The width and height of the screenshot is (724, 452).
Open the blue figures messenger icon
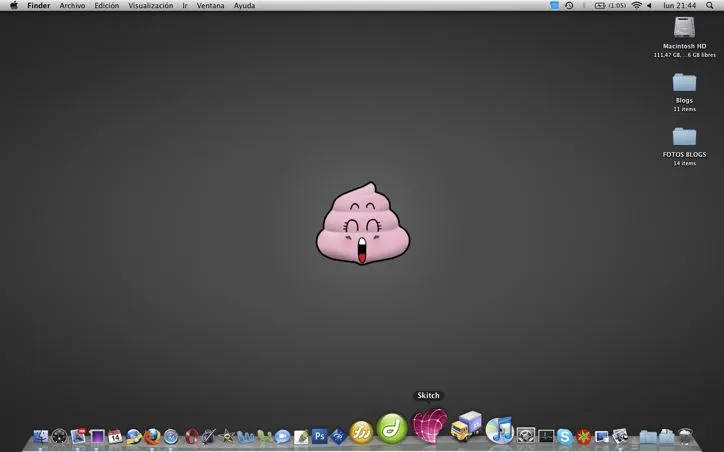click(x=246, y=436)
